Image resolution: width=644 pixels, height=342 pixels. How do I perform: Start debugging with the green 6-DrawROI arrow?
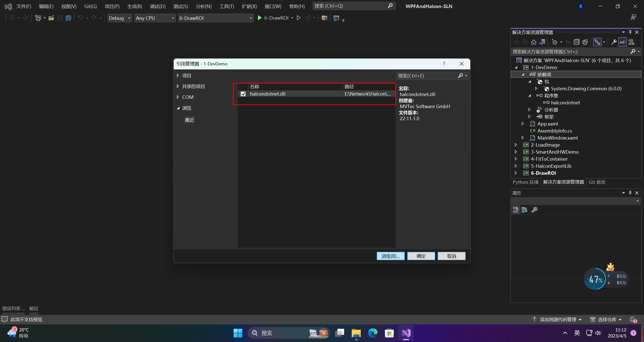[260, 18]
